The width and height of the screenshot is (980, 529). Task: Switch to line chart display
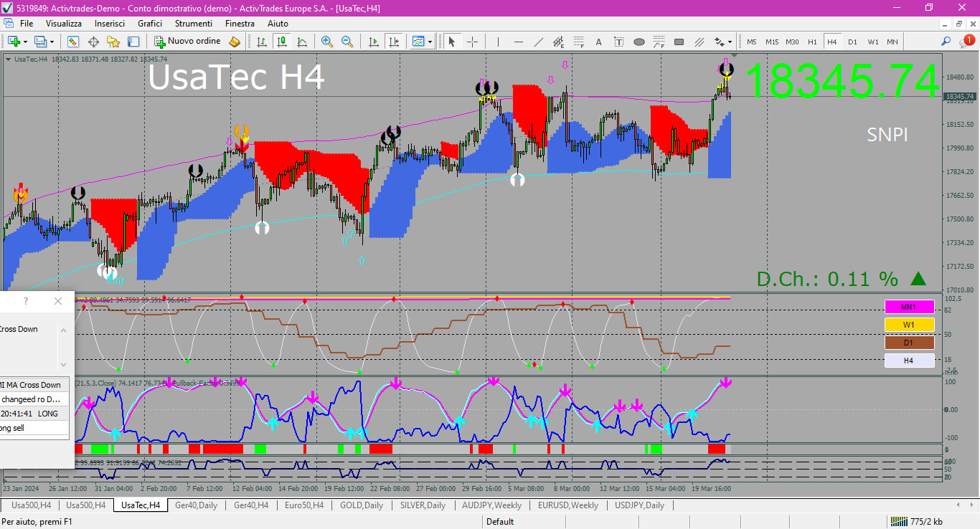coord(303,42)
